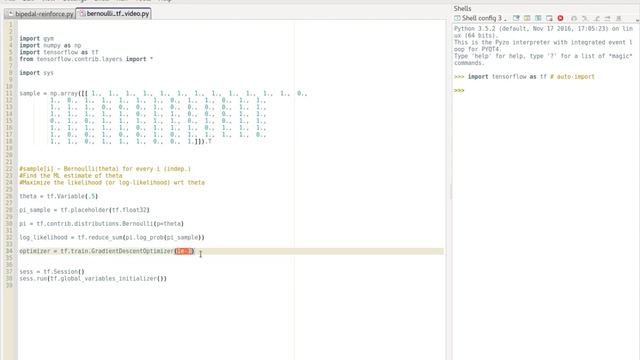Image resolution: width=640 pixels, height=360 pixels.
Task: Click the Interrupt shell icon
Action: click(527, 18)
